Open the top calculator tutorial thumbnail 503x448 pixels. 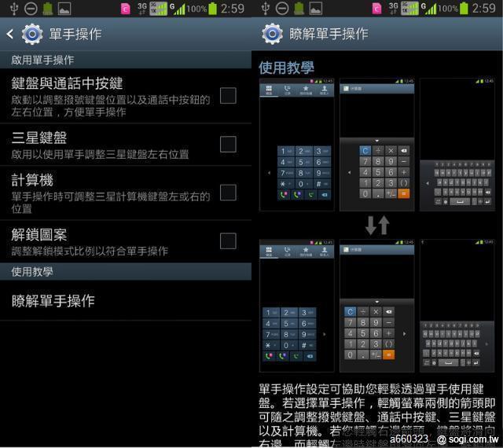click(x=376, y=145)
